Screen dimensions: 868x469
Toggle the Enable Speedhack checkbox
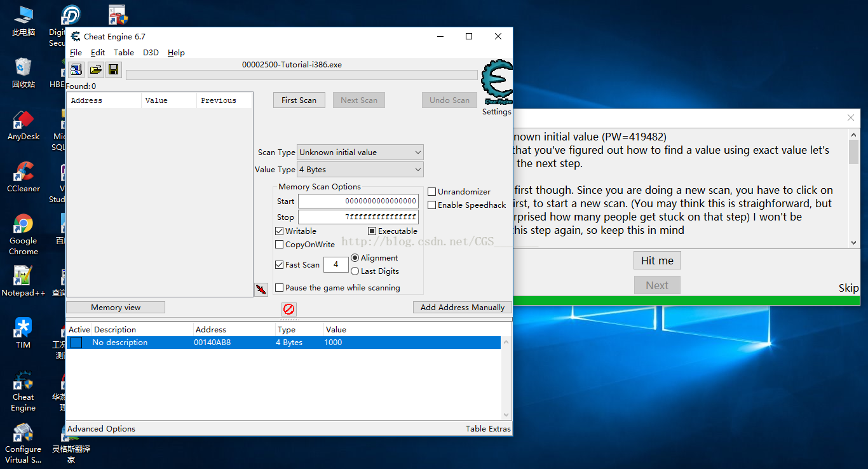point(432,205)
